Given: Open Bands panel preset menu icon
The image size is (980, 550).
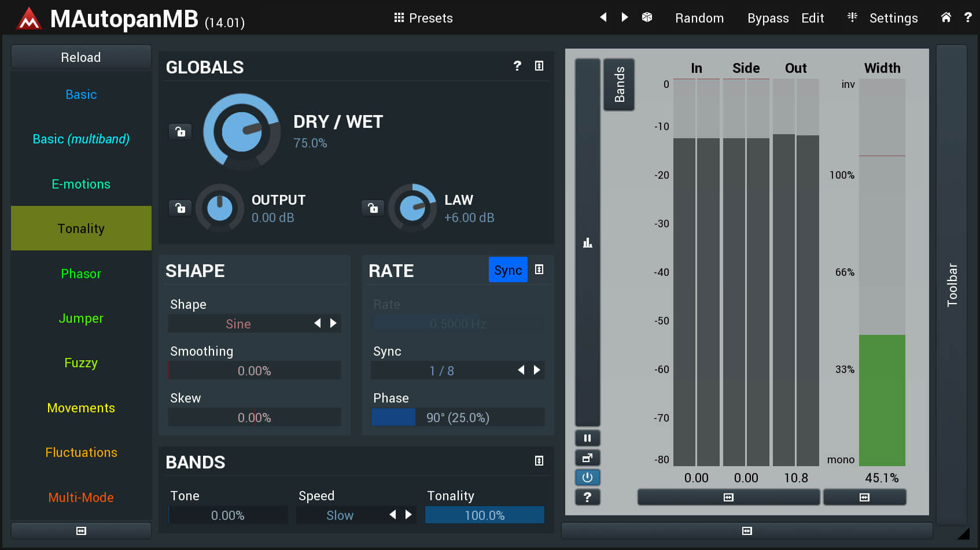Looking at the screenshot, I should 539,461.
